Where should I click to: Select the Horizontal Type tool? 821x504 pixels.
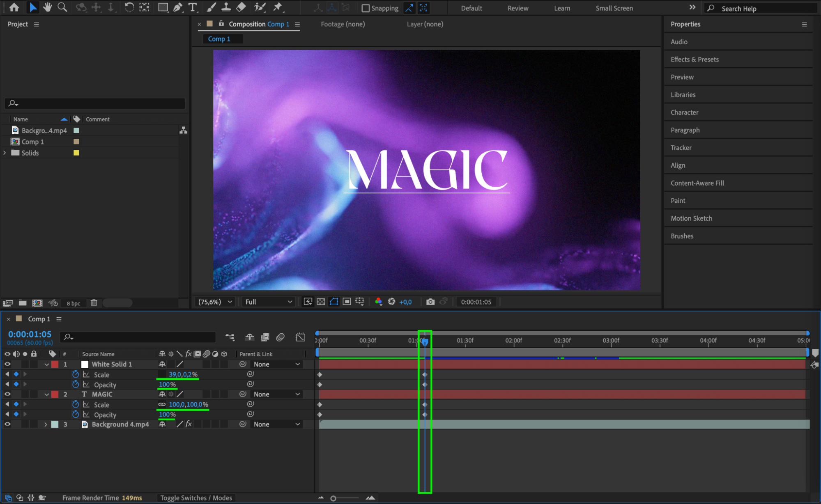click(192, 7)
